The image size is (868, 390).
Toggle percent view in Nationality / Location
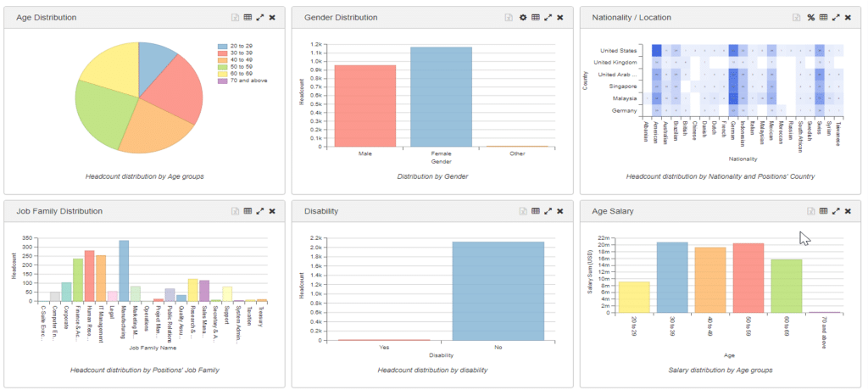pos(811,18)
